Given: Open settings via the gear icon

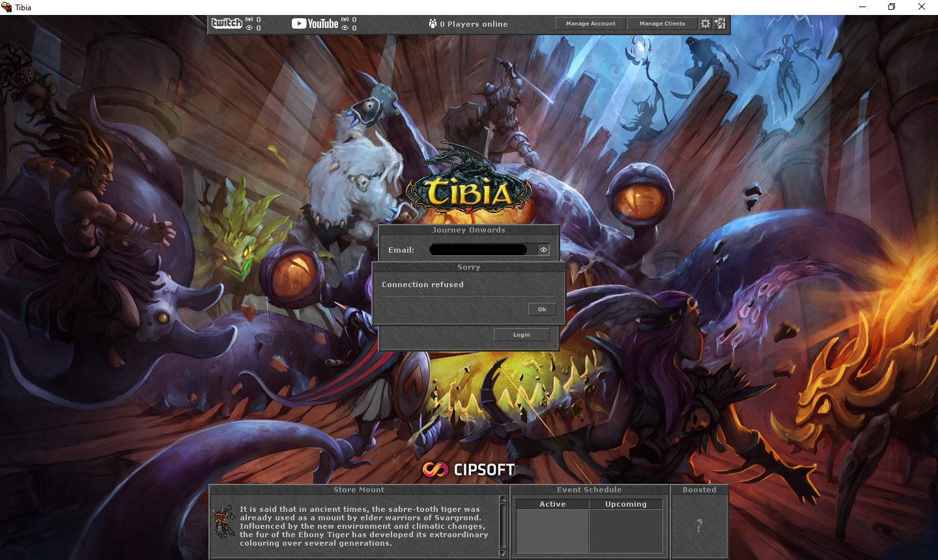Looking at the screenshot, I should tap(705, 23).
